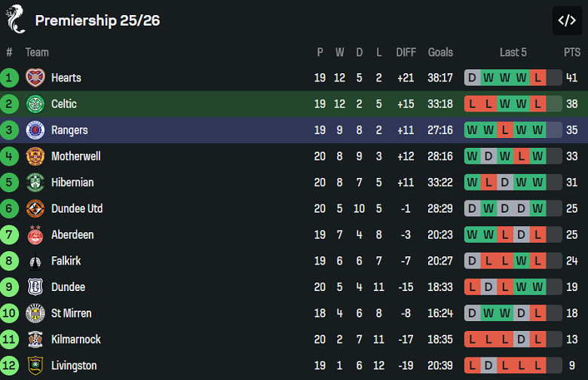Click Dundee's grey draw result in Last 5

[x=488, y=287]
